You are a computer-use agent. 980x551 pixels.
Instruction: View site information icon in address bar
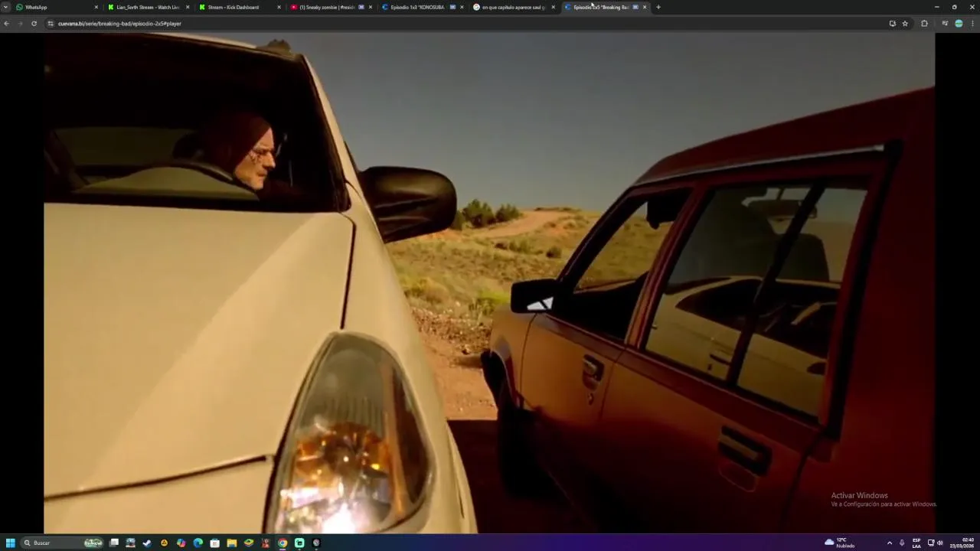(x=51, y=24)
